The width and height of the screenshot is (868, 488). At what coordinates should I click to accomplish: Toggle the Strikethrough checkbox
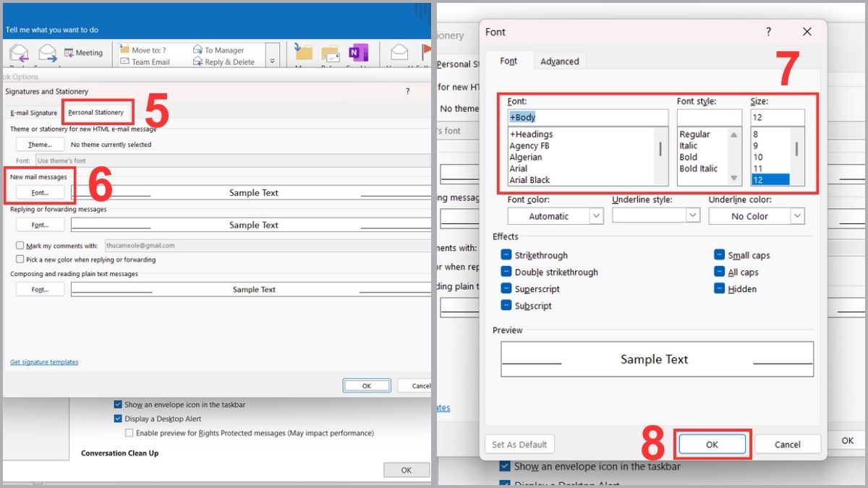[x=506, y=255]
